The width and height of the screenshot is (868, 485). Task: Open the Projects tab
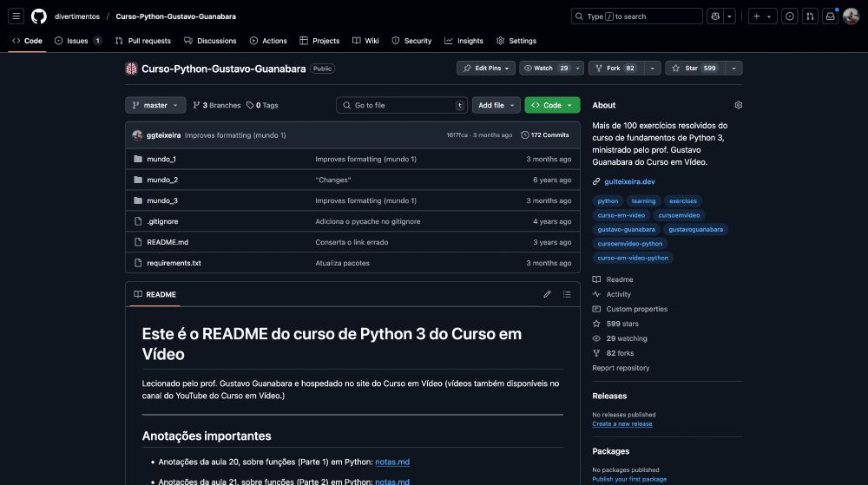pos(319,41)
